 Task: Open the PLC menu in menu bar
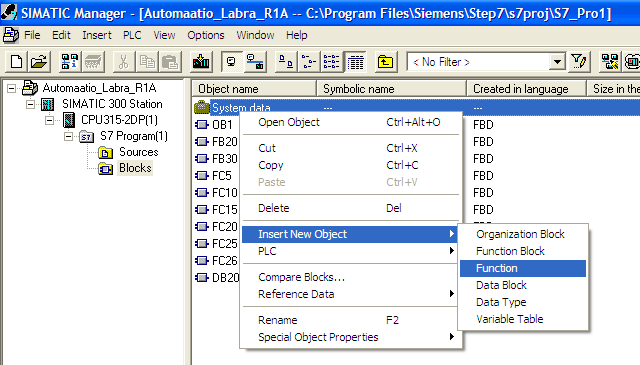click(132, 36)
